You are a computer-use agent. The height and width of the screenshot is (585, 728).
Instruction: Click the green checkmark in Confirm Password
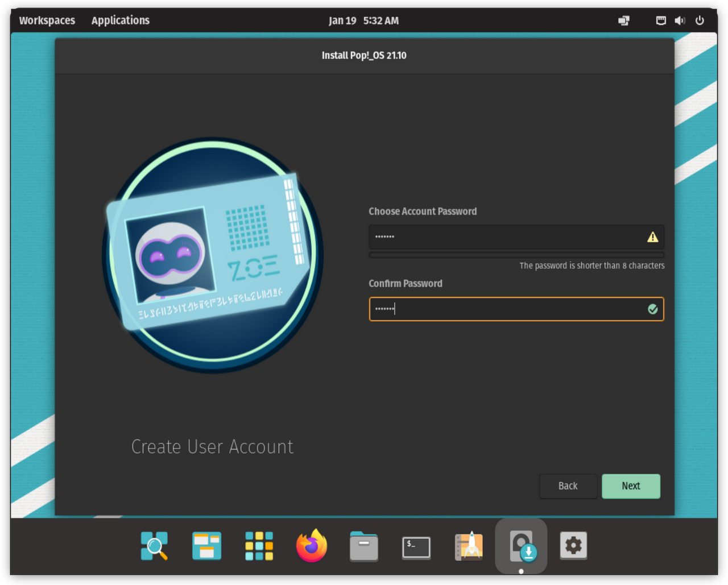tap(652, 309)
